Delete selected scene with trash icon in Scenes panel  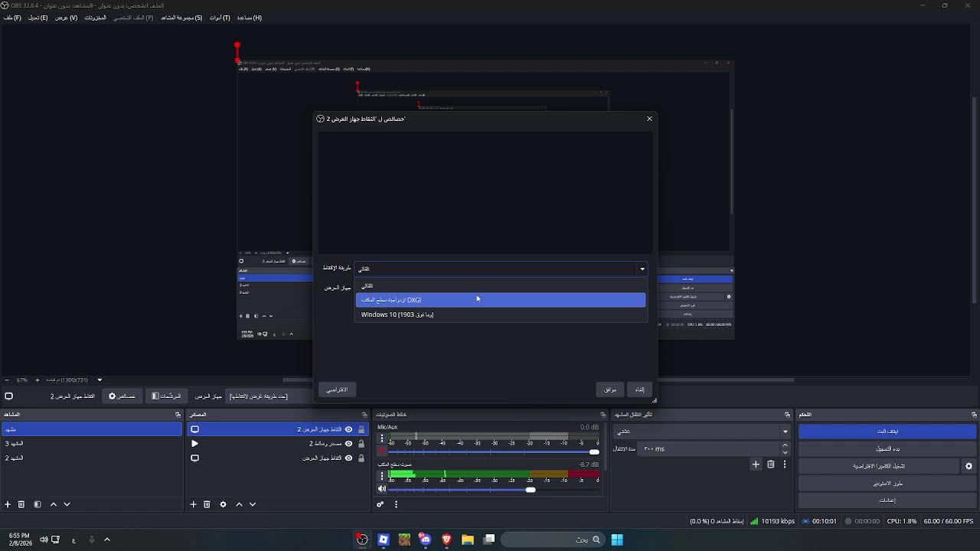[21, 504]
